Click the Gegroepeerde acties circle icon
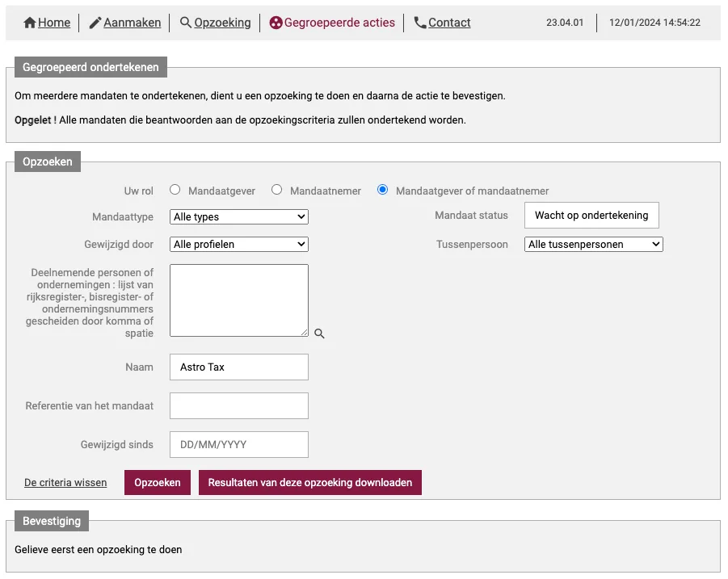The image size is (728, 579). point(276,23)
